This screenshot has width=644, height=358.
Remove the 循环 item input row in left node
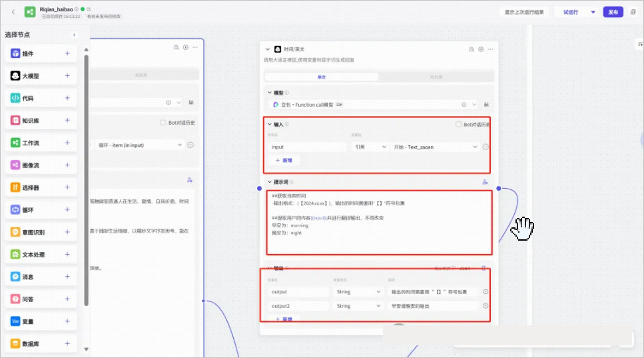click(x=190, y=145)
